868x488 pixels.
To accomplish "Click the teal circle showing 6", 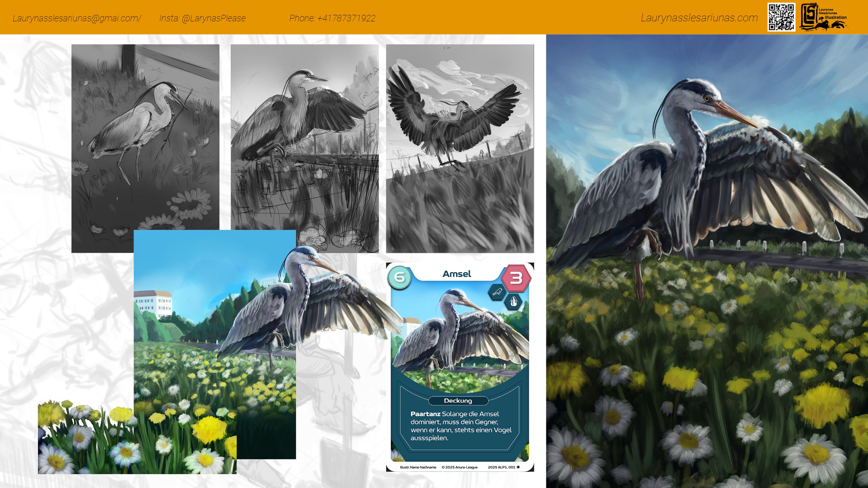I will (399, 277).
